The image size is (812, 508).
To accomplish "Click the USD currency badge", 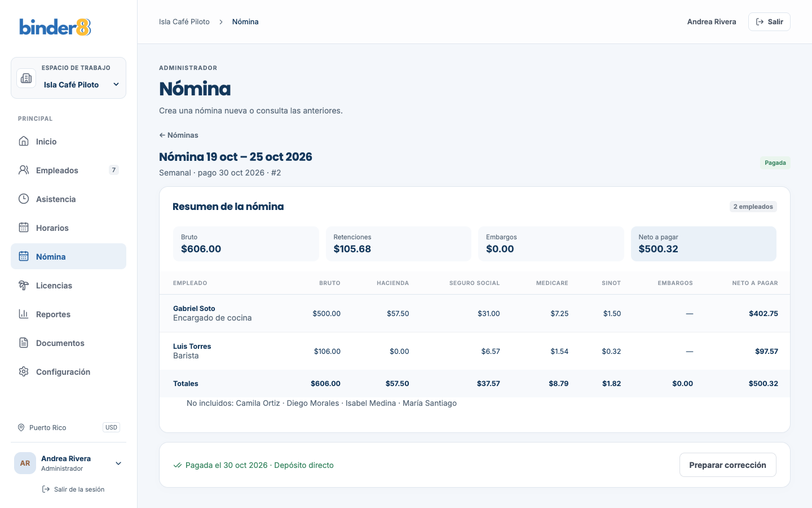I will pyautogui.click(x=111, y=427).
